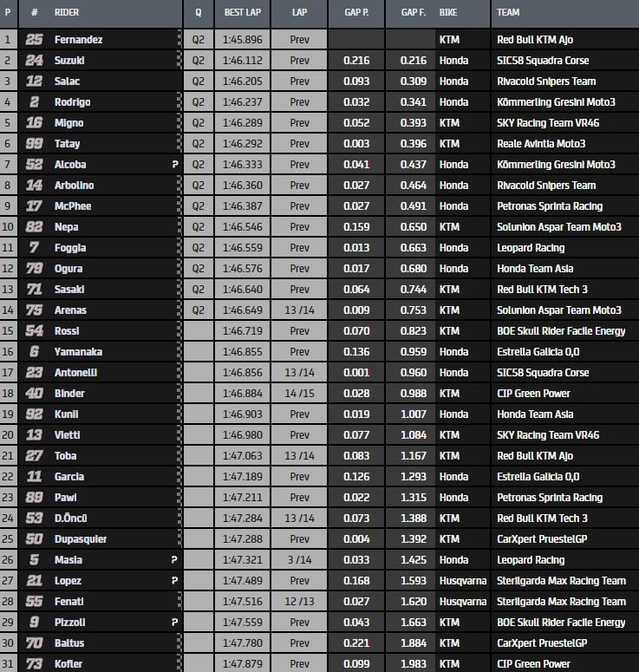639x672 pixels.
Task: Click the Q2 badge in Arbolino's row
Action: point(198,186)
